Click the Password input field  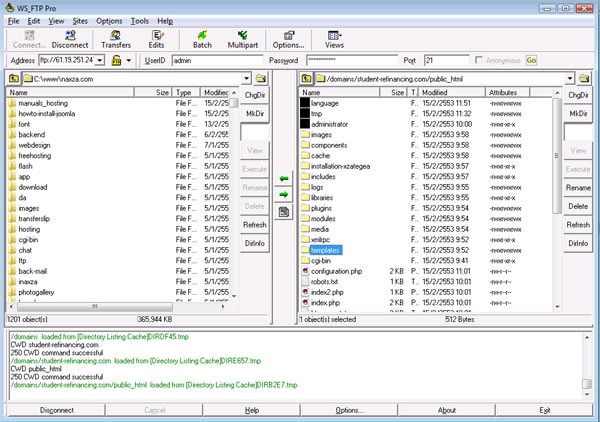(x=352, y=60)
